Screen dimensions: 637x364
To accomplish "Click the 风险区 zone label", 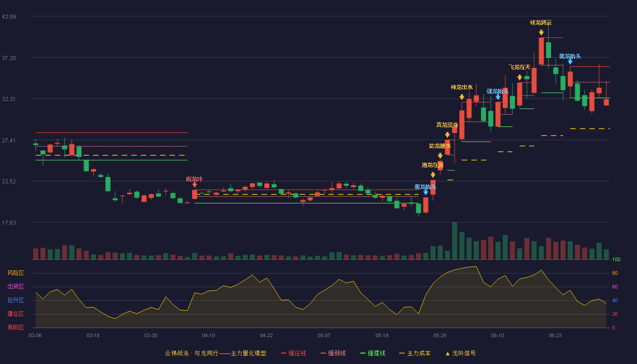I will click(x=15, y=273).
